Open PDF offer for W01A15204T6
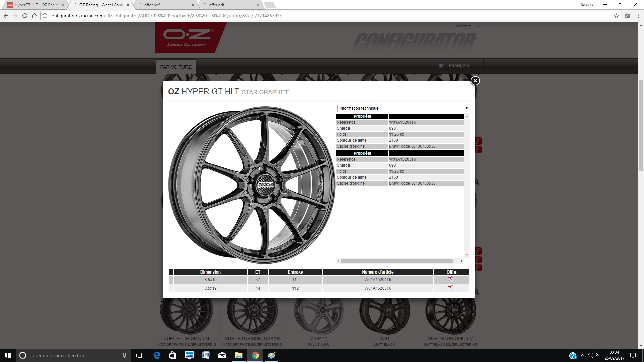The width and height of the screenshot is (644, 362). [x=450, y=279]
